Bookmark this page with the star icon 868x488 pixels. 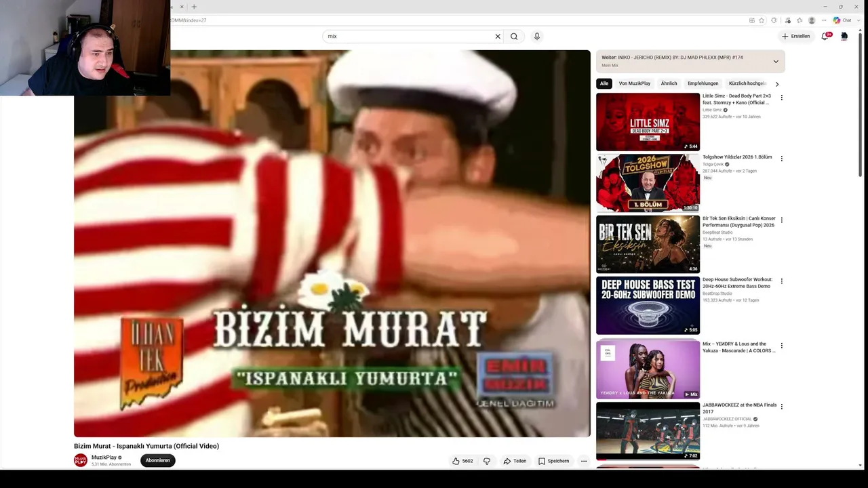pos(762,20)
